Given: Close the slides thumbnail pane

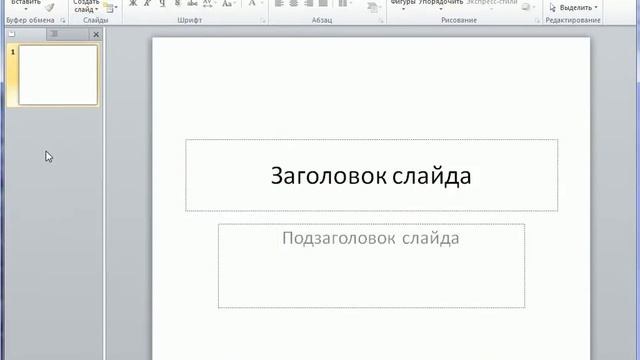Looking at the screenshot, I should 96,35.
